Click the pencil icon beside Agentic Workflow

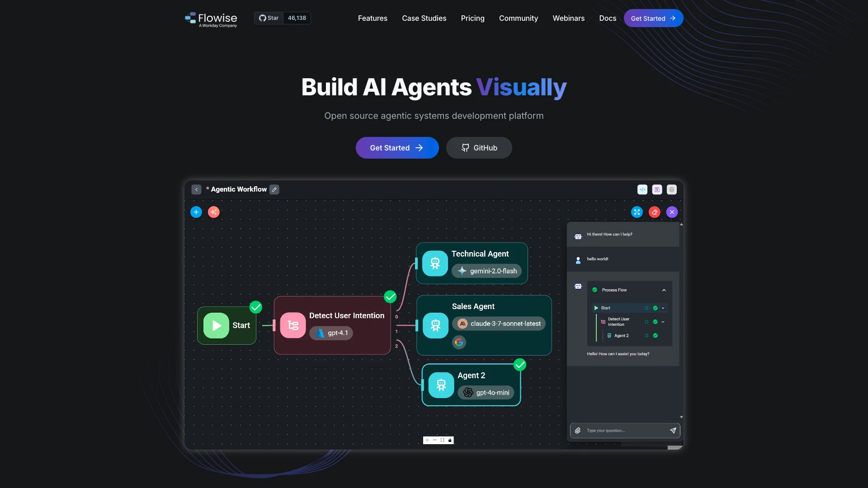274,190
